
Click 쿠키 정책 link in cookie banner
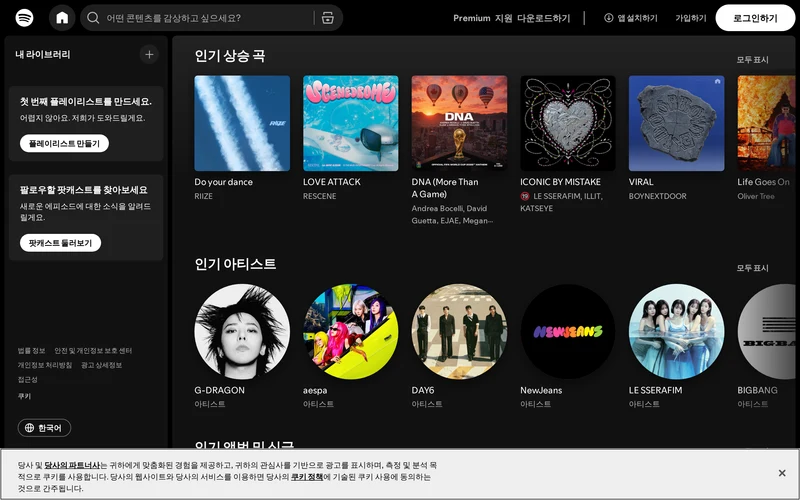pyautogui.click(x=307, y=477)
